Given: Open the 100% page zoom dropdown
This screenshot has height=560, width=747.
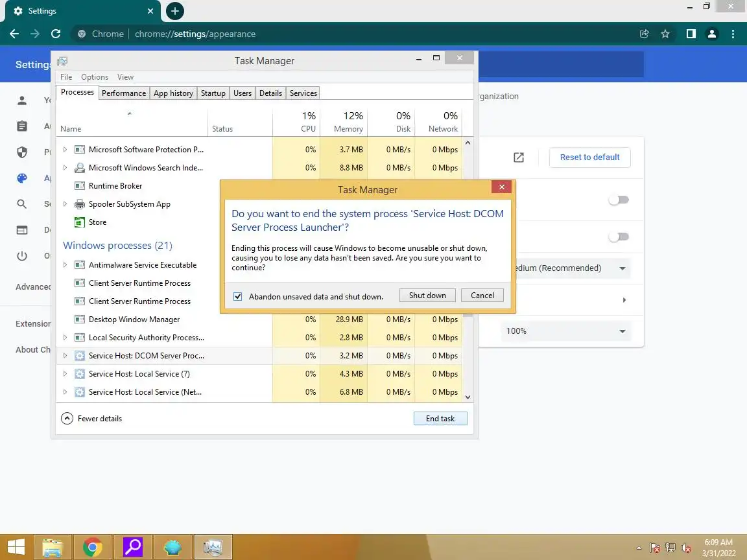Looking at the screenshot, I should [x=566, y=331].
